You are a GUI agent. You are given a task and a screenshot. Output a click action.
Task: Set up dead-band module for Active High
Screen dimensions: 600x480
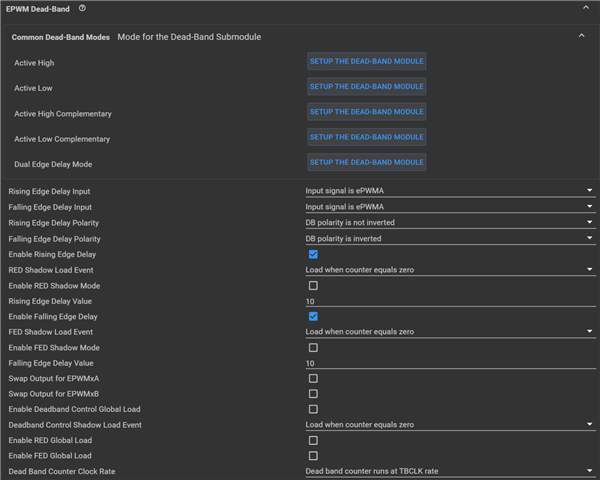pos(366,62)
